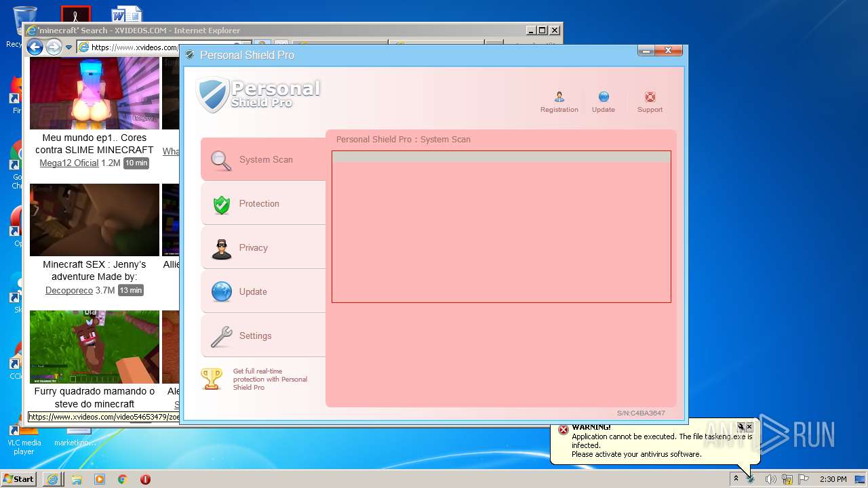Click the scan progress bar in System Scan panel

click(501, 157)
